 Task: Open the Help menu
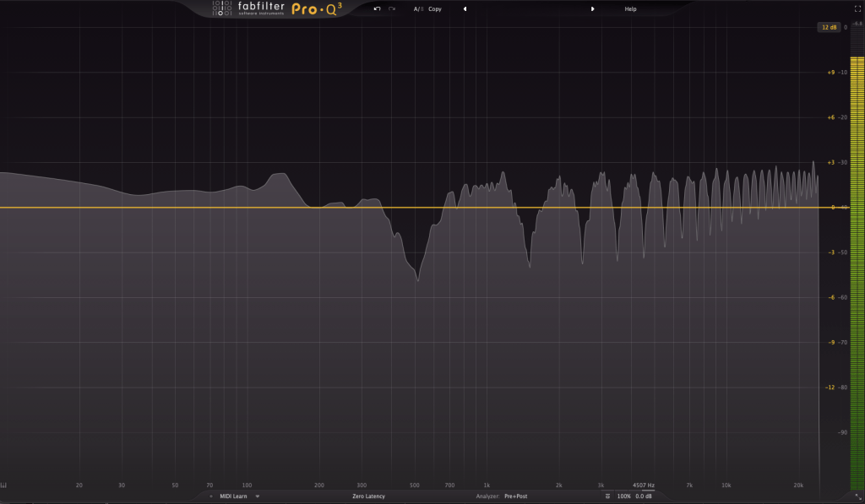630,8
